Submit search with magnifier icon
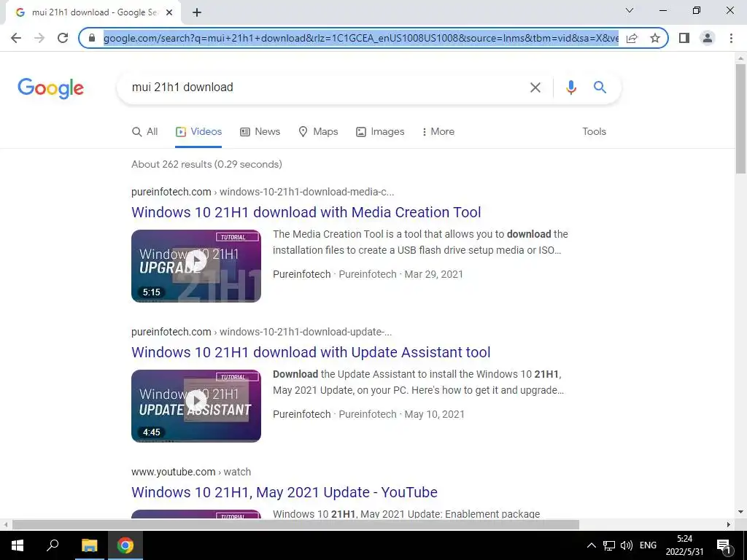Screen dimensions: 747x560 [x=600, y=87]
